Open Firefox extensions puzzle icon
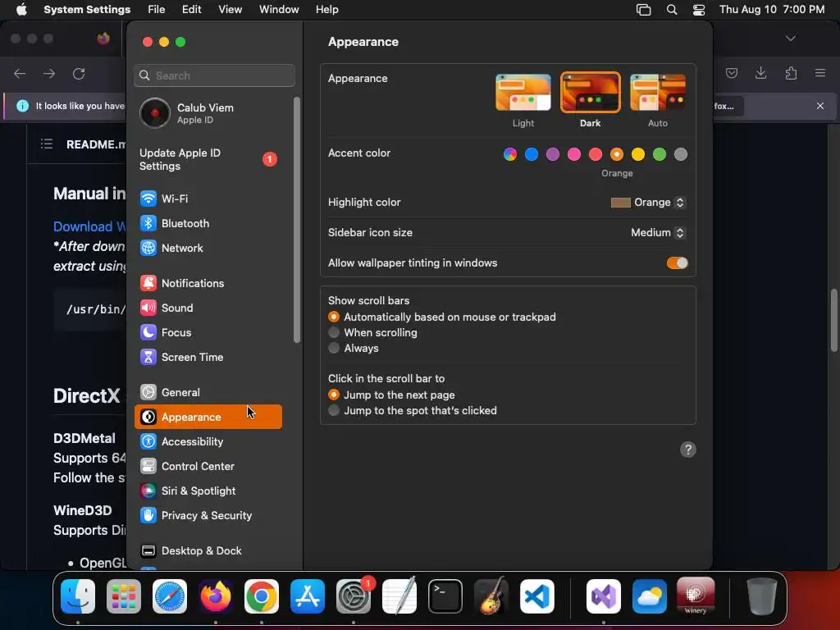 [791, 73]
